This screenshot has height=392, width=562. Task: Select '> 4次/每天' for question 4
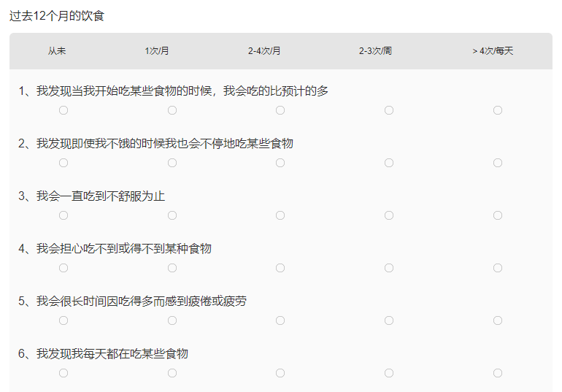point(498,268)
